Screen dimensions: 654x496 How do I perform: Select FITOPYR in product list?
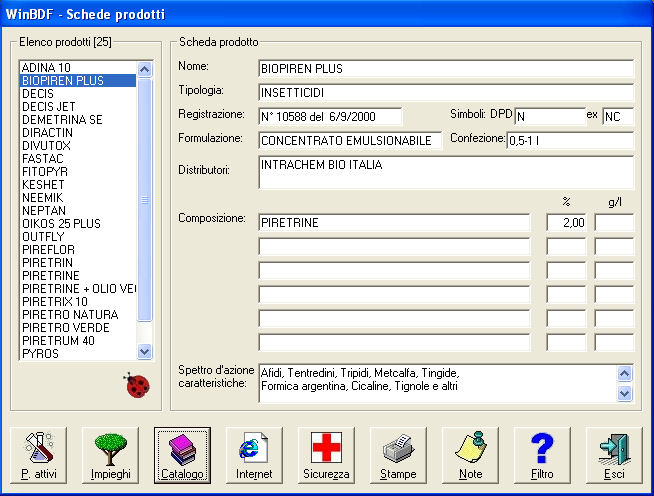point(78,171)
